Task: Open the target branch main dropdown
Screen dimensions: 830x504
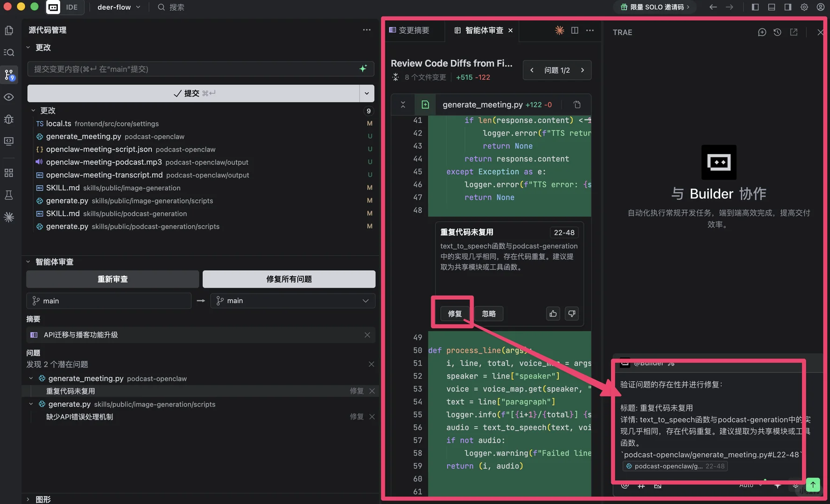Action: click(293, 301)
